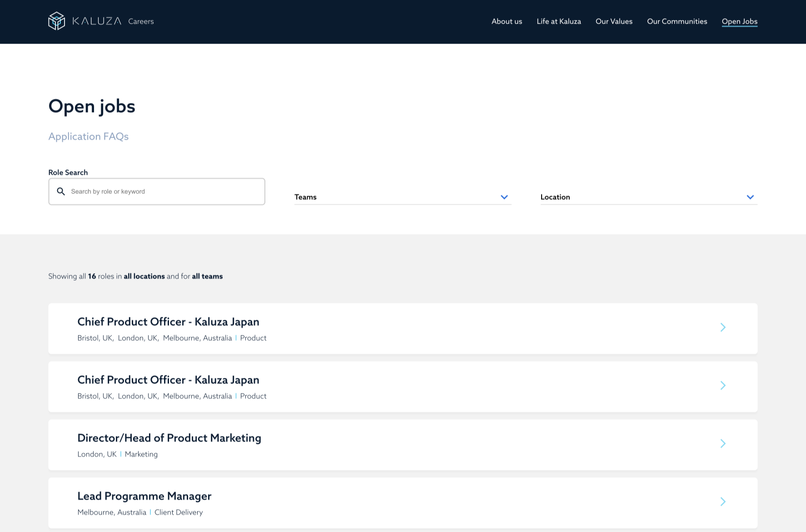The height and width of the screenshot is (532, 806).
Task: Click the Location dropdown chevron arrow
Action: 750,197
